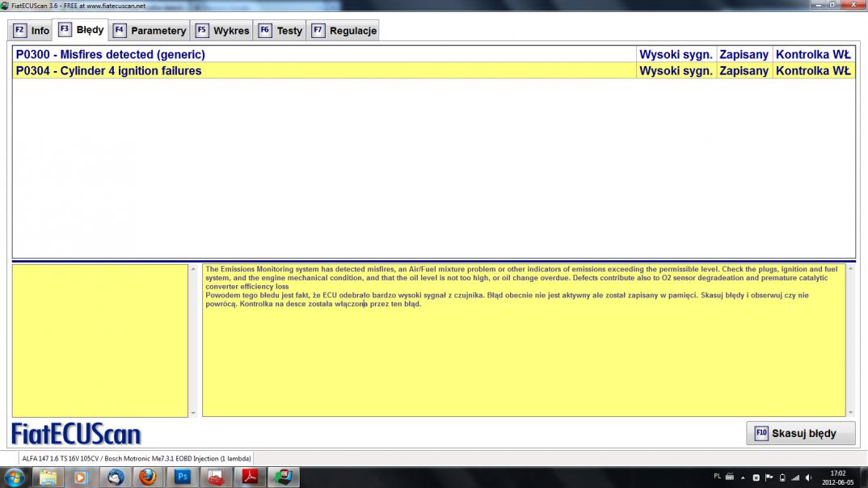Show hidden system tray icons
The height and width of the screenshot is (488, 868).
[x=743, y=477]
